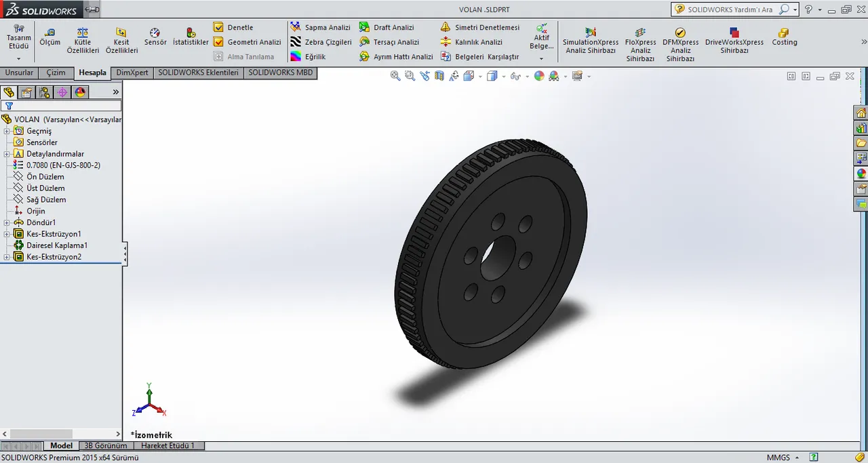This screenshot has width=868, height=463.
Task: Open the Aktif Belge dropdown arrow
Action: click(541, 58)
